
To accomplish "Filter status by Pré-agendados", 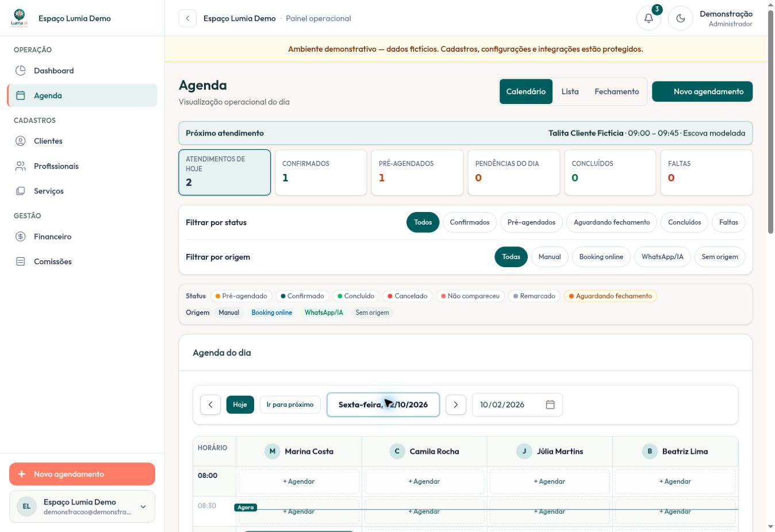I will [531, 222].
